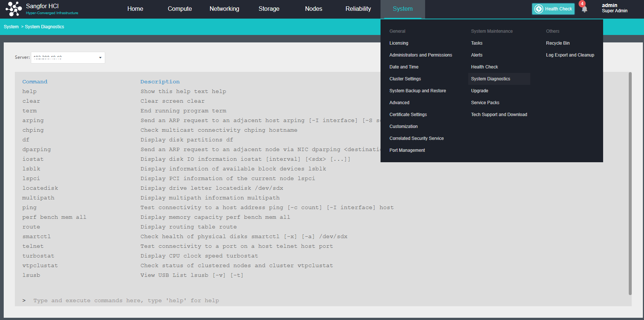644x320 pixels.
Task: Open the Networking menu
Action: pos(224,9)
